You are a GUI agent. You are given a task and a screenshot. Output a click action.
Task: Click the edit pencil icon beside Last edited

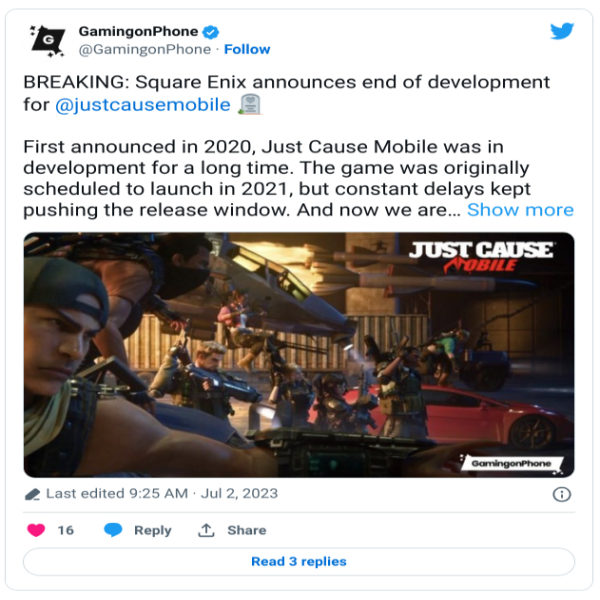(x=33, y=494)
